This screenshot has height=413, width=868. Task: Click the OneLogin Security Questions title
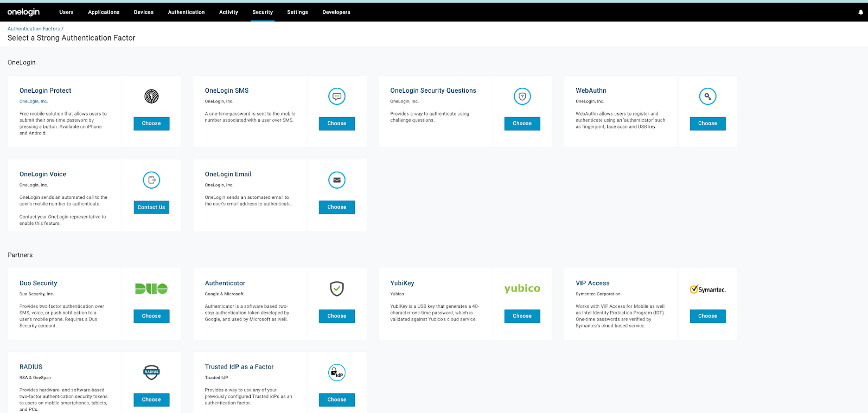433,91
